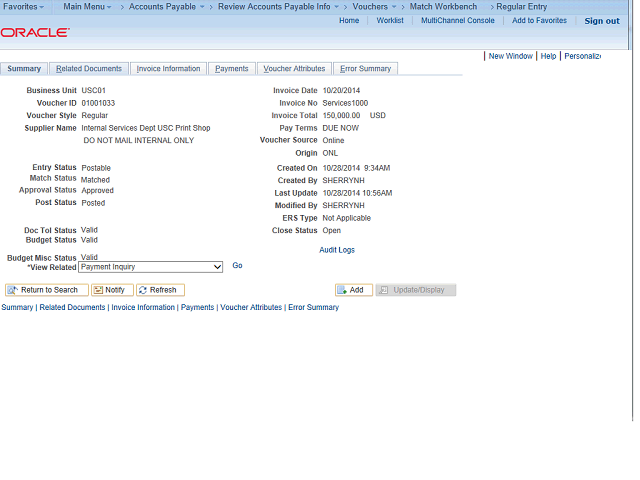Screen dimensions: 640x480
Task: Click the Notify button
Action: tap(112, 290)
